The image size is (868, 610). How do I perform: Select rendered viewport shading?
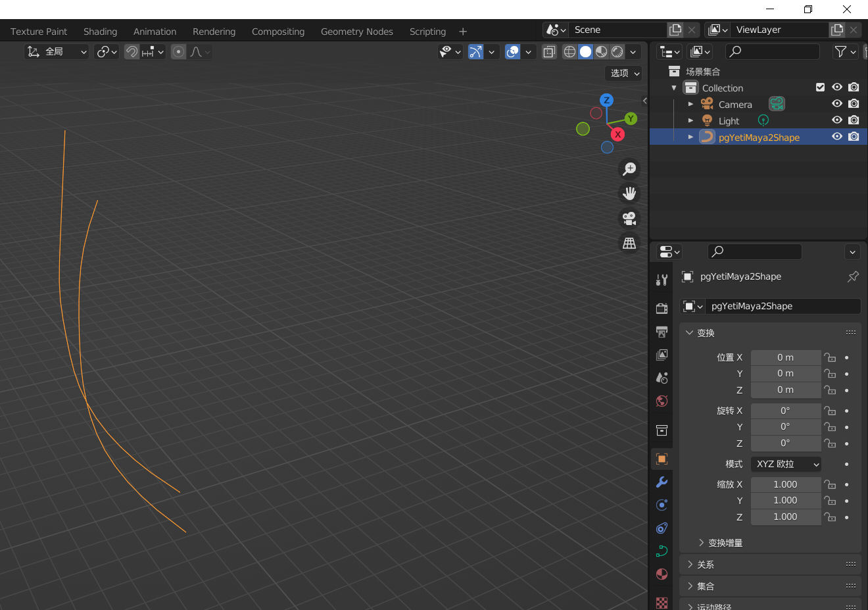click(x=617, y=52)
